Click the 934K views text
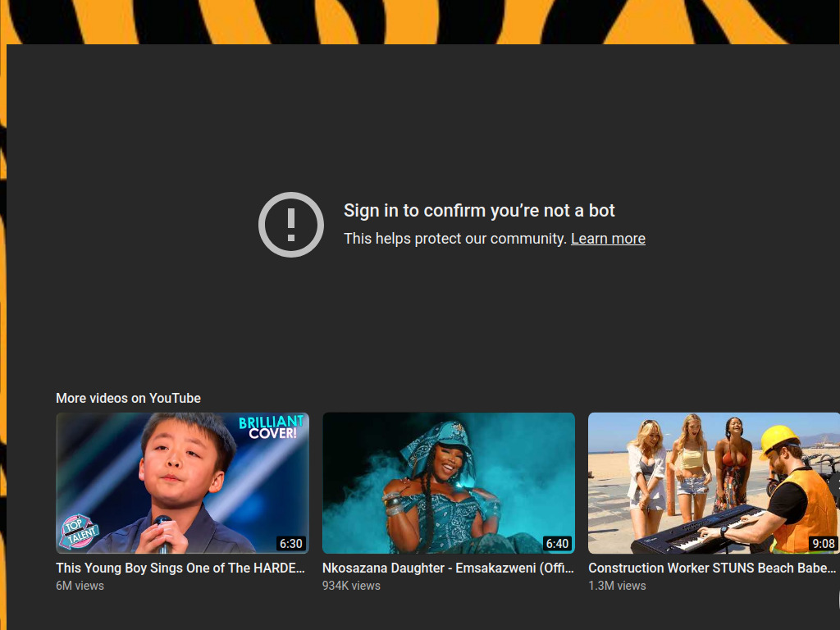The image size is (840, 630). (x=351, y=586)
